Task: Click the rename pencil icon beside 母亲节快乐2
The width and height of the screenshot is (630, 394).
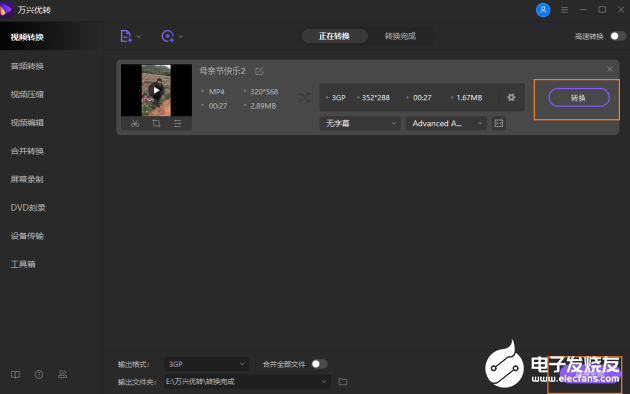Action: coord(259,71)
